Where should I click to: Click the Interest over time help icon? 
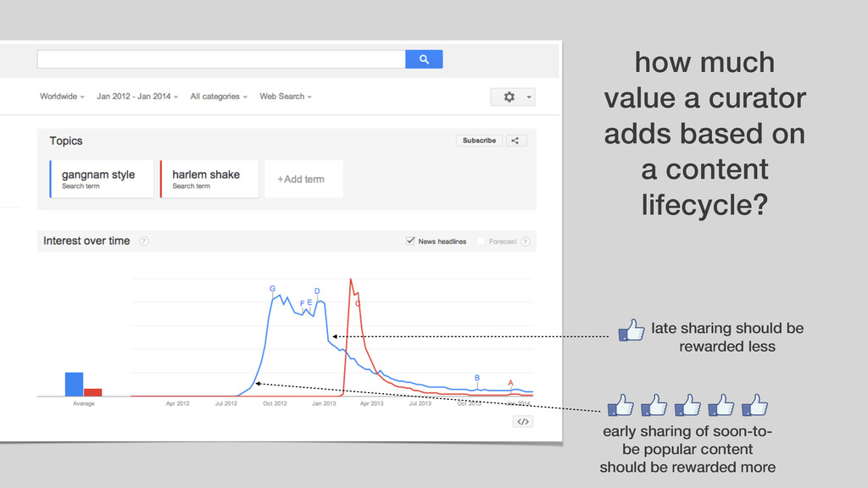coord(144,241)
